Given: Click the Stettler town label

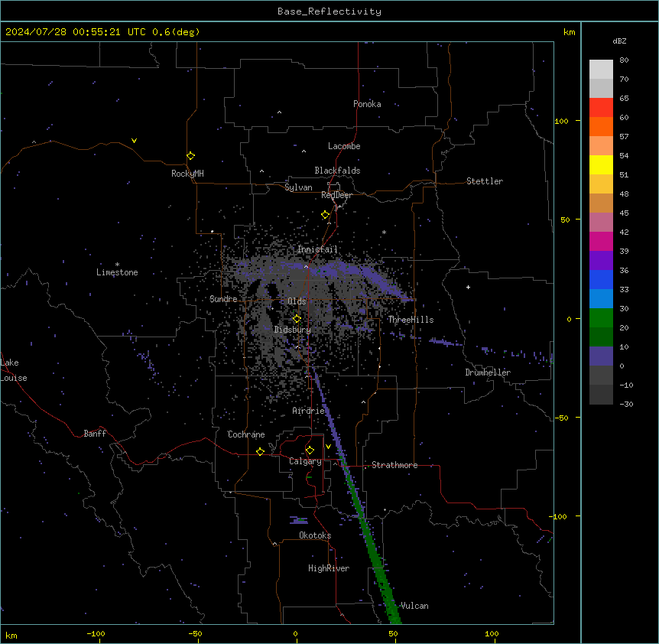Looking at the screenshot, I should coord(485,181).
